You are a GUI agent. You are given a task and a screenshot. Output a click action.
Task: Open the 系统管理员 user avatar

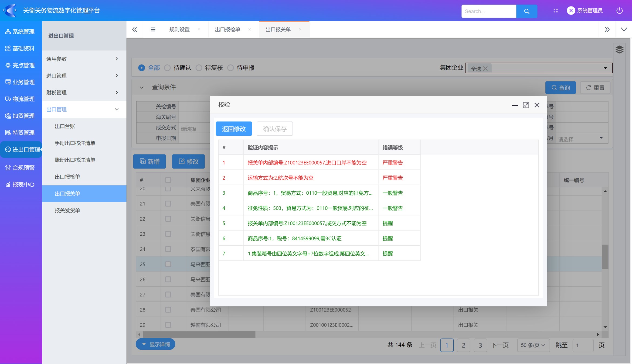click(x=571, y=11)
